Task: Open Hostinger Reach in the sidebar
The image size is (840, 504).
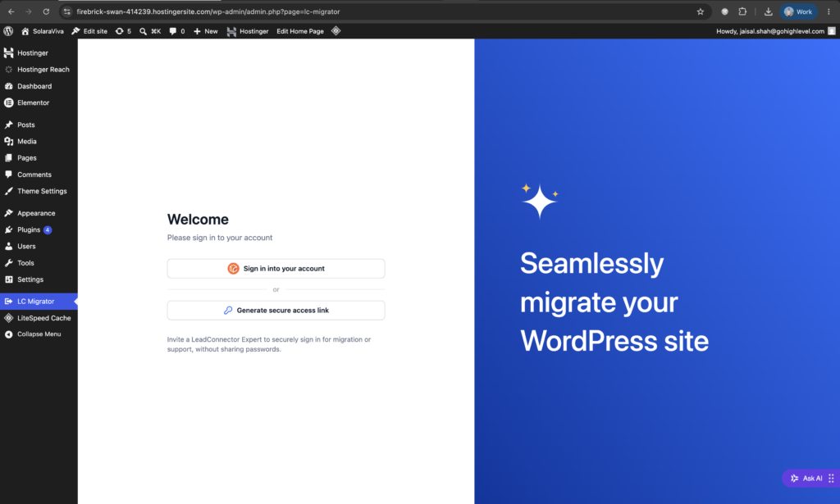Action: pos(39,70)
